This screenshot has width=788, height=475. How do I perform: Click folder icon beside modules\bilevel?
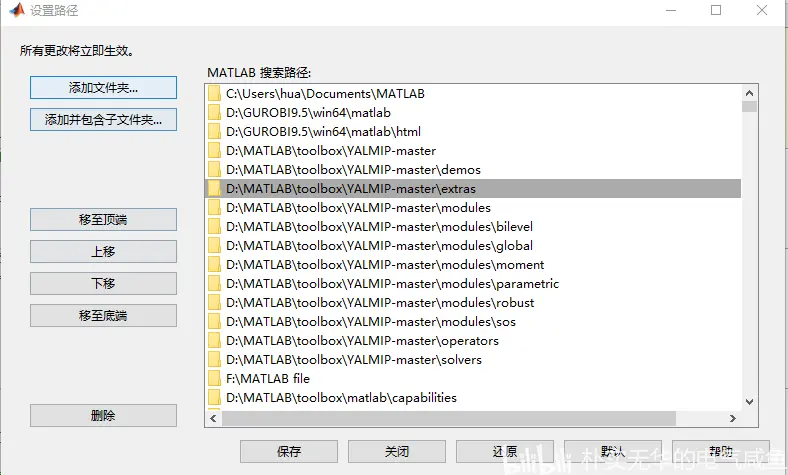(x=215, y=227)
